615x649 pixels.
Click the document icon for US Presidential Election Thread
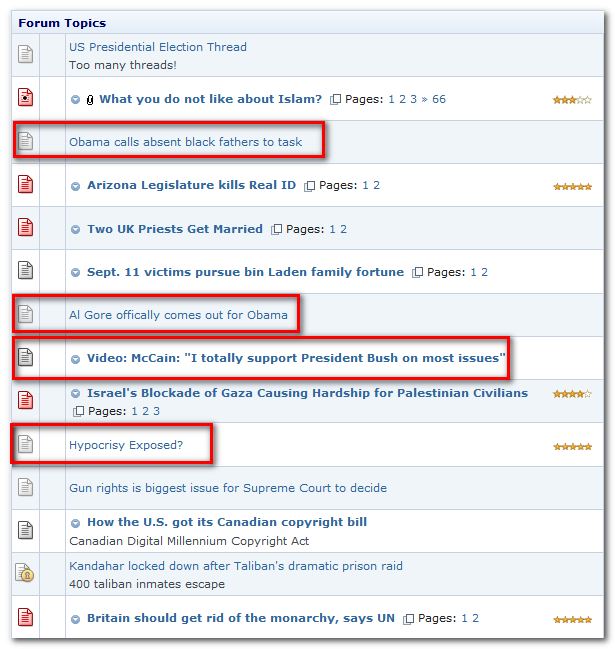(x=25, y=54)
